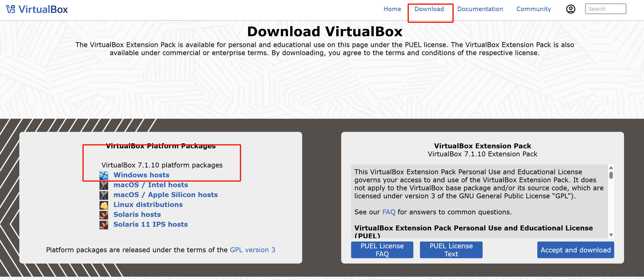Viewport: 644px width, 280px height.
Task: Click the Windows hosts platform icon
Action: click(104, 175)
